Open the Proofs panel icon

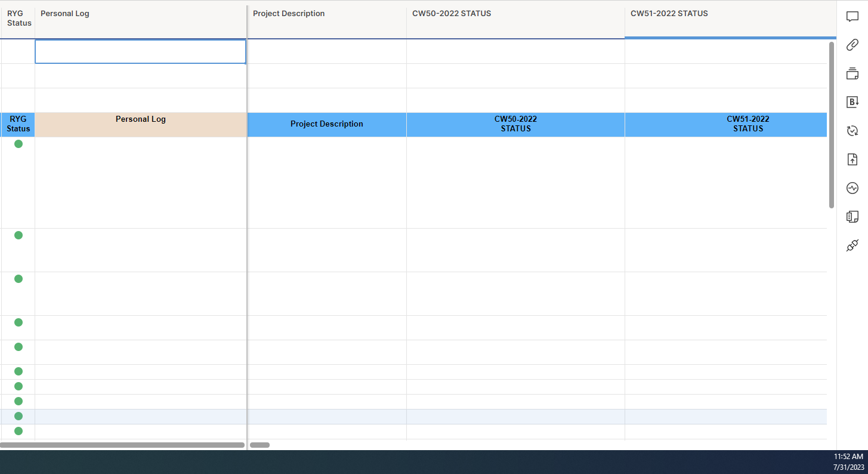(x=852, y=73)
